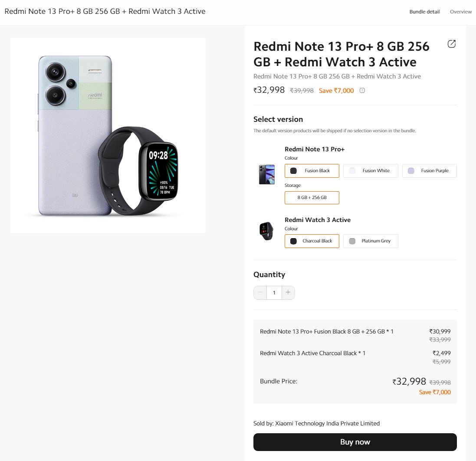This screenshot has height=461, width=476.
Task: Select the 8 GB + 256 GB storage option
Action: click(x=312, y=198)
